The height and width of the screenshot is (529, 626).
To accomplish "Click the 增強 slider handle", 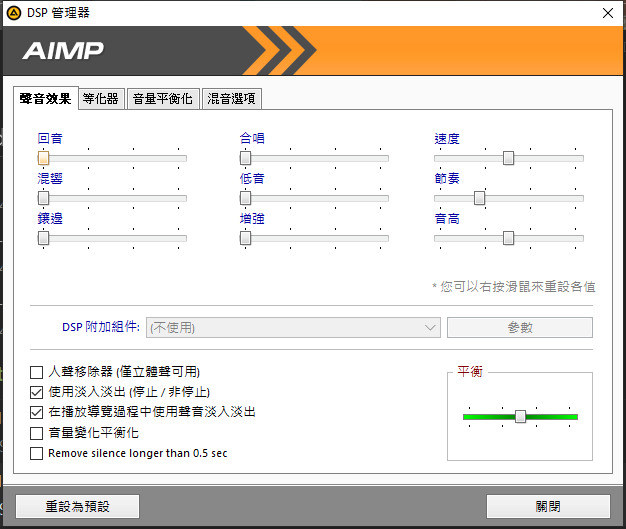I will pos(246,238).
